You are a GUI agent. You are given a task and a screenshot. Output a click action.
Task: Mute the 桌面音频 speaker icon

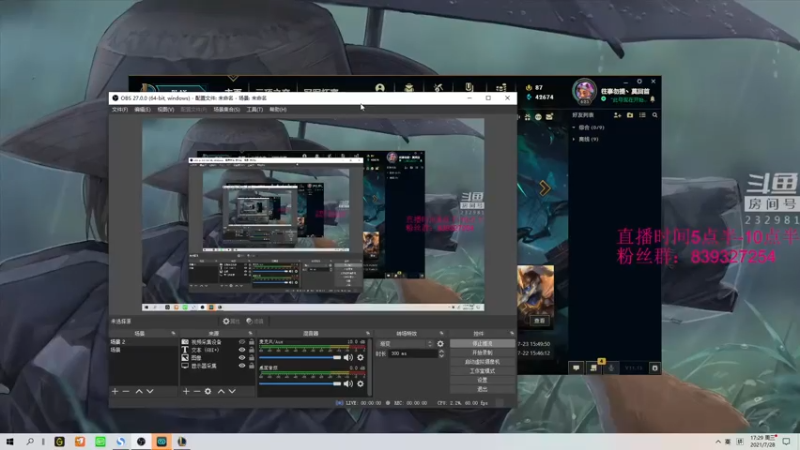tap(348, 384)
